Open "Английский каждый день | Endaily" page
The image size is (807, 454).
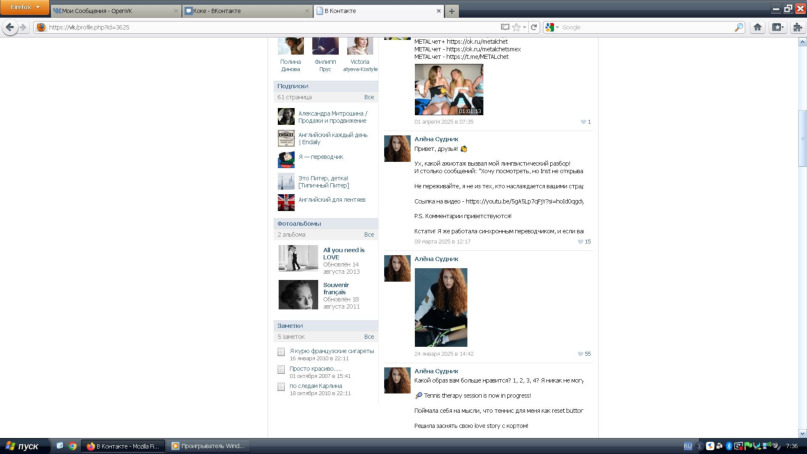pos(333,138)
